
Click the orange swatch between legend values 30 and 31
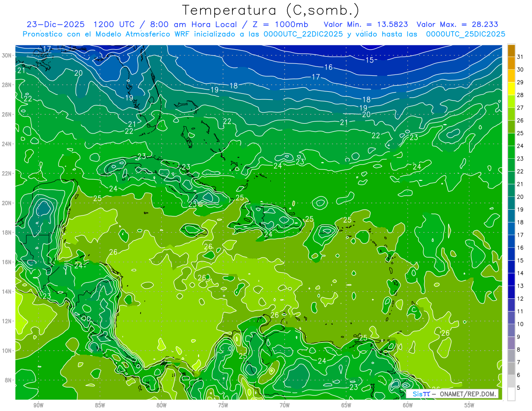tap(511, 63)
